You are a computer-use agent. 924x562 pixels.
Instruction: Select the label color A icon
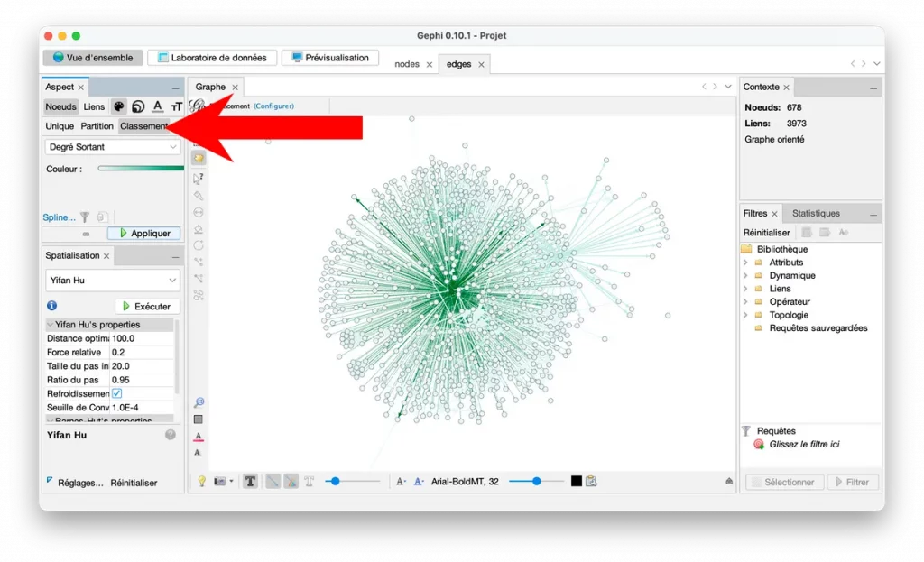click(158, 106)
